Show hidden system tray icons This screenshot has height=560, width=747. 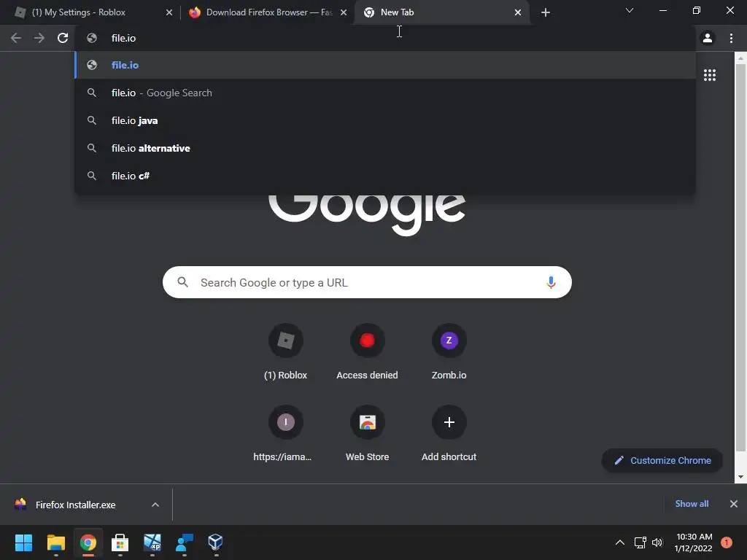(x=620, y=542)
